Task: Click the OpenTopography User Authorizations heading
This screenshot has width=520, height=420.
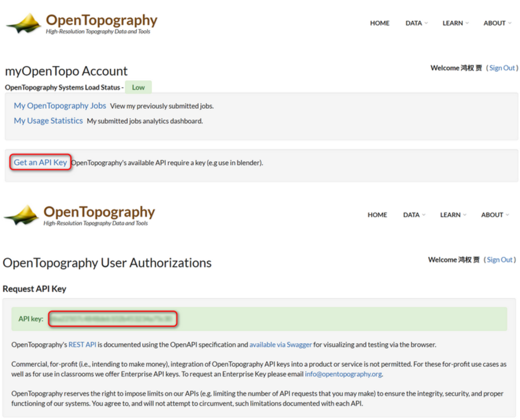Action: [107, 263]
